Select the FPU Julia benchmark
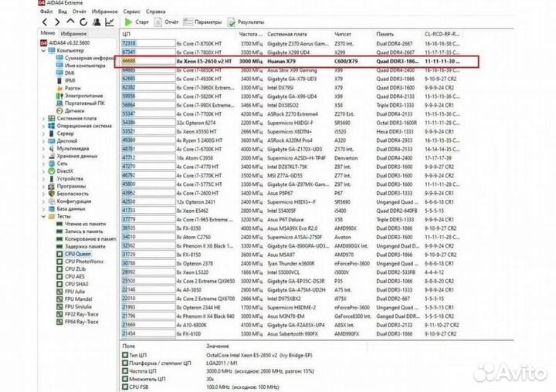Image resolution: width=556 pixels, height=392 pixels. pyautogui.click(x=70, y=292)
